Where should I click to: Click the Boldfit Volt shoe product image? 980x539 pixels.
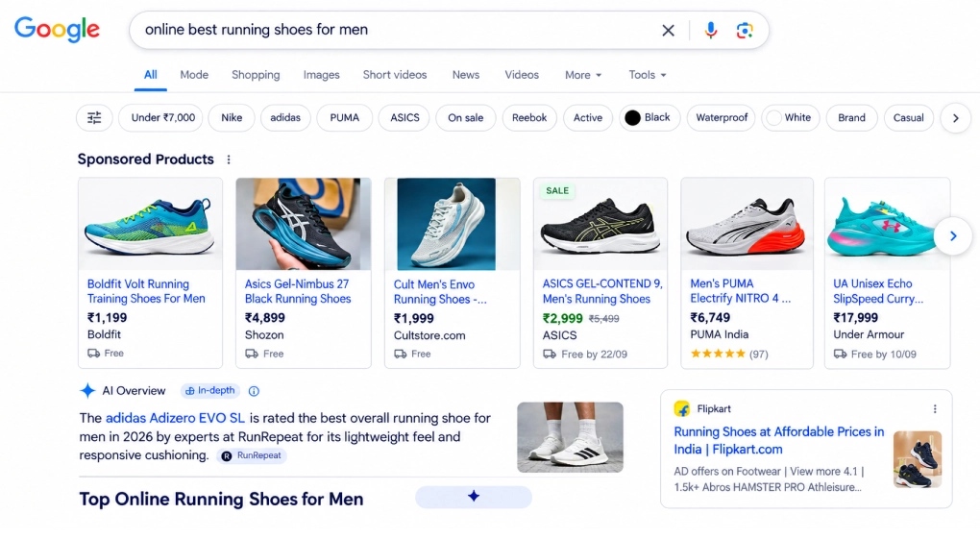[150, 225]
